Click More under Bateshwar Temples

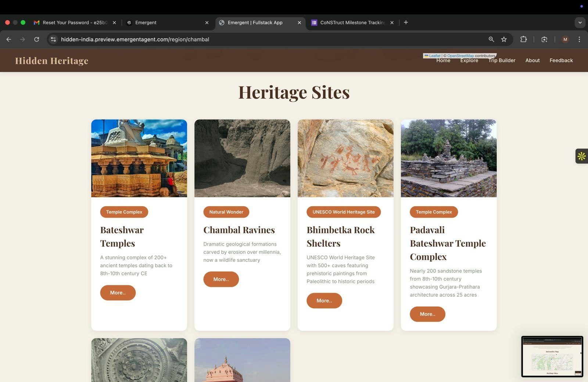coord(118,293)
